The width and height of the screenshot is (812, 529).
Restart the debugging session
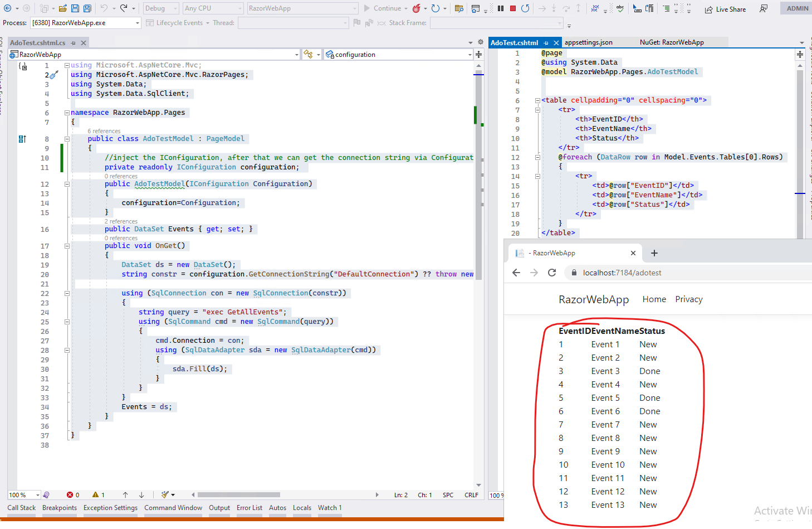[525, 8]
